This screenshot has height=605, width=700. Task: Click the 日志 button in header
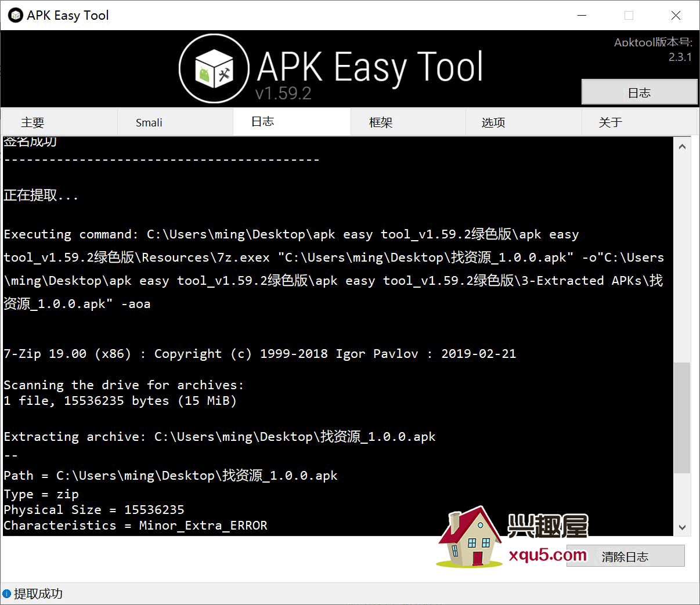point(640,92)
